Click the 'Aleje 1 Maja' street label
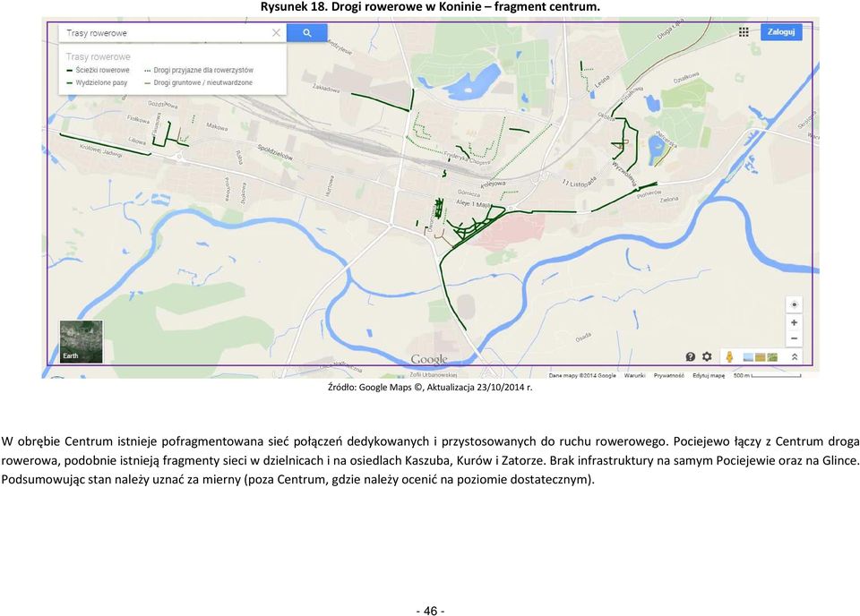The height and width of the screenshot is (616, 860). [x=473, y=204]
